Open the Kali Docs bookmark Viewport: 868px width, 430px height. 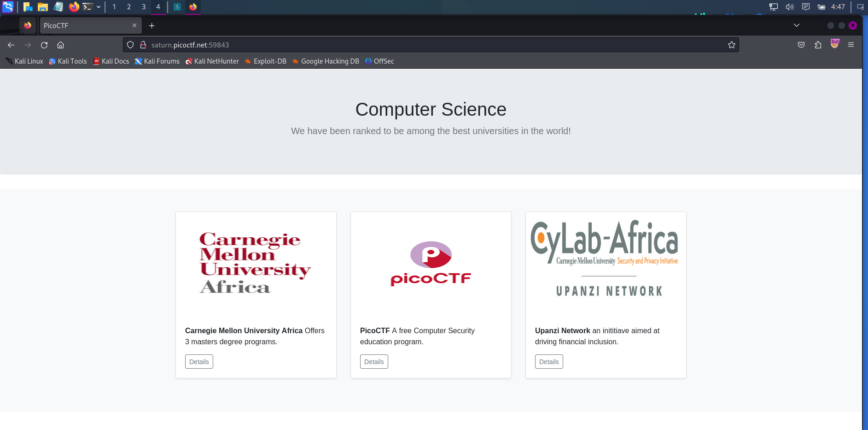tap(111, 61)
